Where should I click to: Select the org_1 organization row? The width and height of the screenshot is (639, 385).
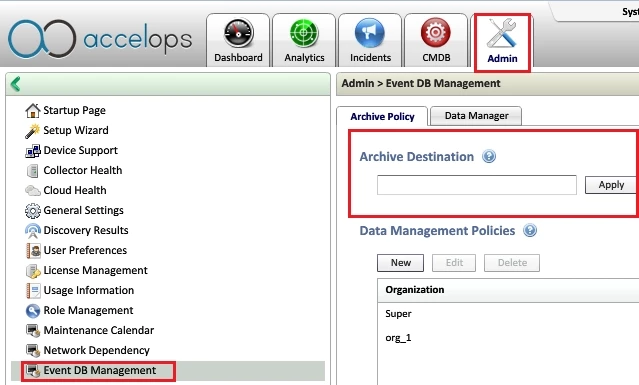pyautogui.click(x=508, y=338)
